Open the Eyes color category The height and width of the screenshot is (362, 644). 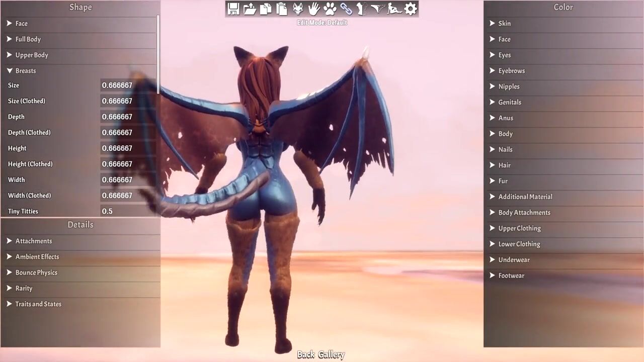click(x=504, y=55)
